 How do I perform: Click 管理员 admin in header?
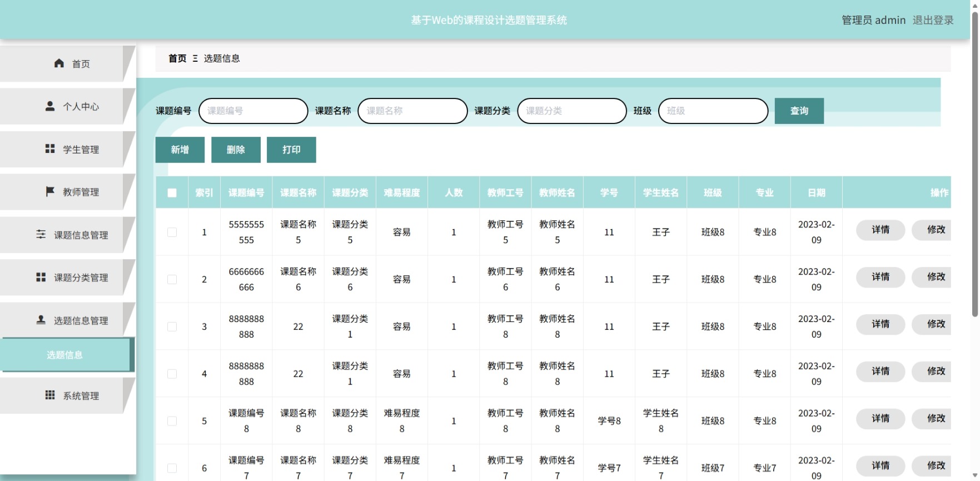coord(873,20)
